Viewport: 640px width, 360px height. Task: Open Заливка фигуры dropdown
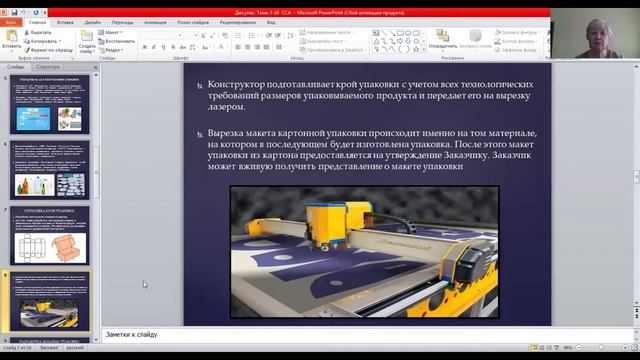517,32
